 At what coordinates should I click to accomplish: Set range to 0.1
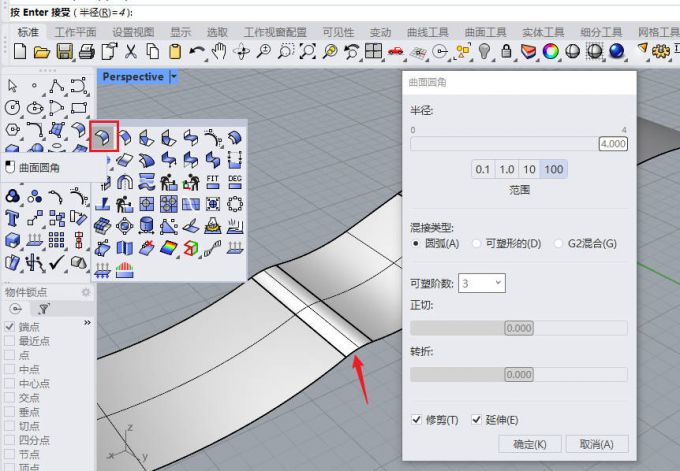(483, 169)
